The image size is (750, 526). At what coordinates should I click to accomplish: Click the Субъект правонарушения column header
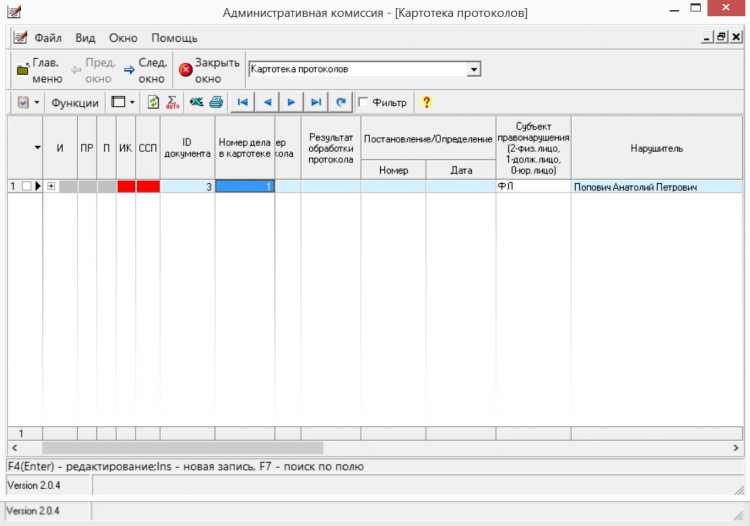533,148
